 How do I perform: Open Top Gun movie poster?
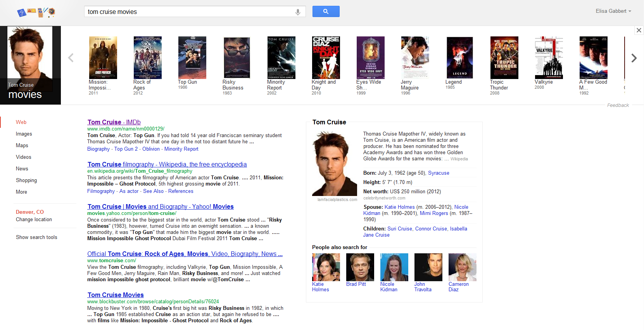pos(192,58)
